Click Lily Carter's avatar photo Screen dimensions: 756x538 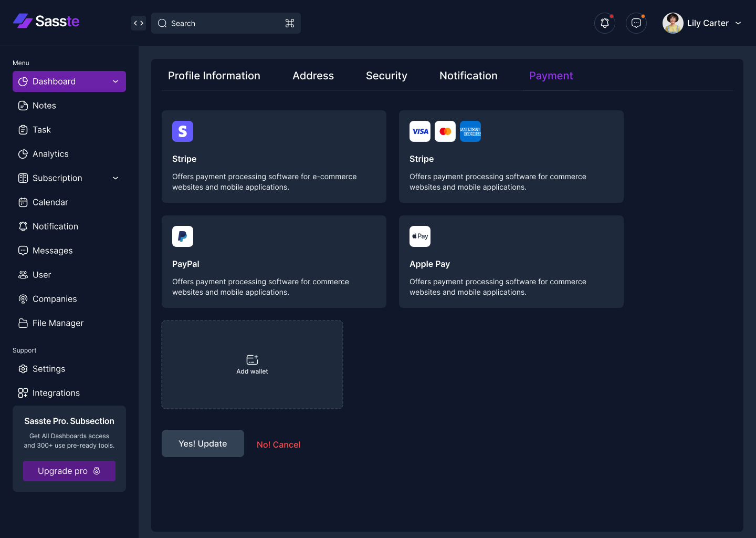pyautogui.click(x=673, y=23)
